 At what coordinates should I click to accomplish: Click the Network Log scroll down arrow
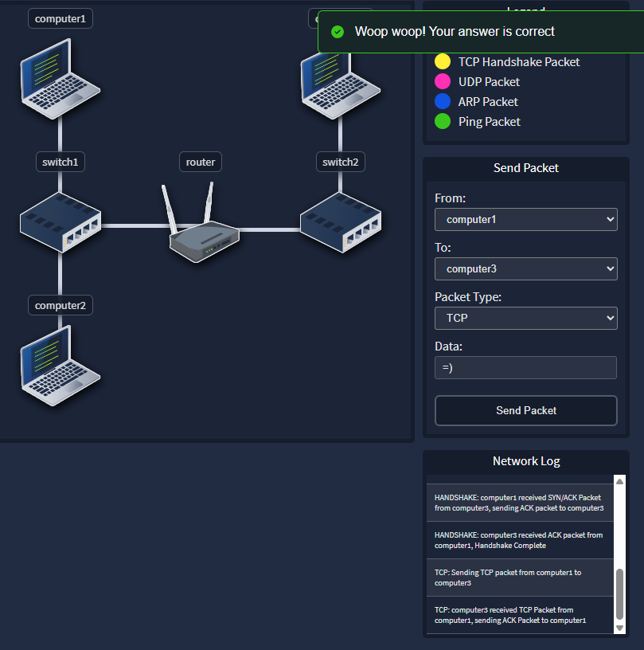[x=620, y=628]
